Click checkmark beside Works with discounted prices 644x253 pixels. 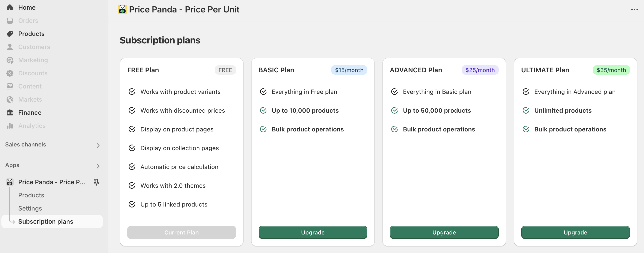[132, 111]
